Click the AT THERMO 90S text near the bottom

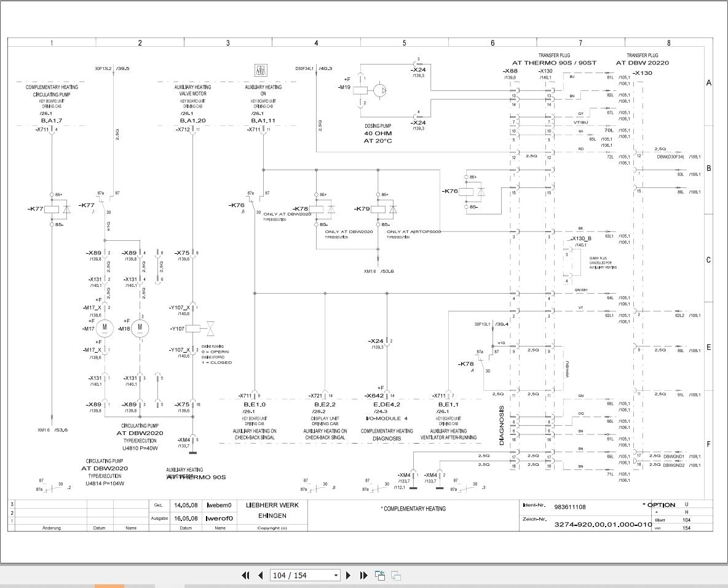(x=196, y=477)
